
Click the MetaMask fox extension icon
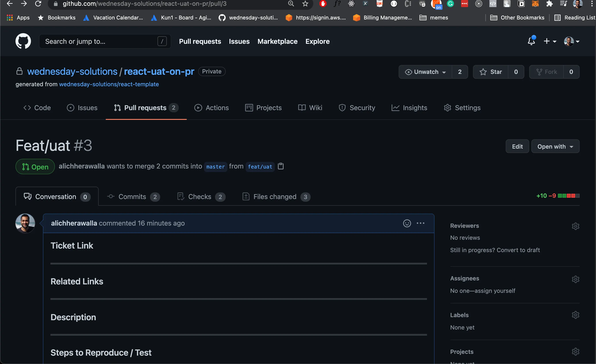pos(535,4)
